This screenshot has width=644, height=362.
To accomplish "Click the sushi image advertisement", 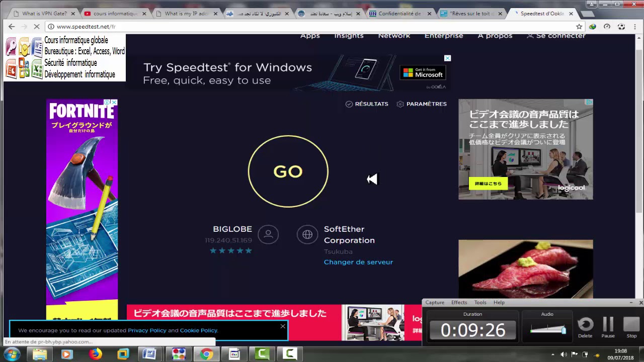I will pos(525,269).
